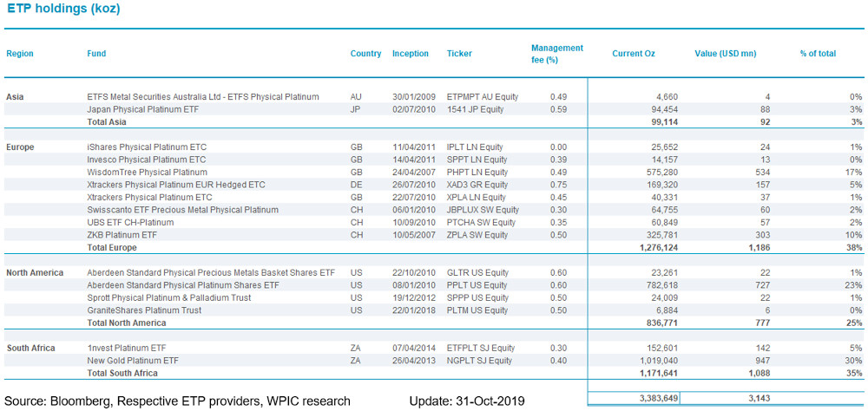This screenshot has height=411, width=868.
Task: Click 'GraniteShares Platinum Trust' fund name
Action: tap(144, 310)
